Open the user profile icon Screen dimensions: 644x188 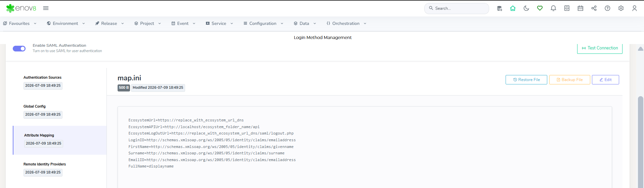click(634, 8)
